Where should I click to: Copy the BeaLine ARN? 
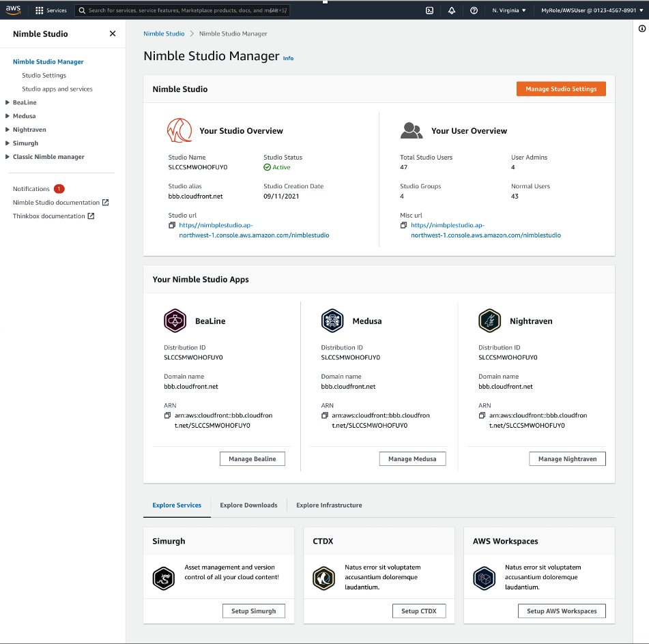pyautogui.click(x=167, y=415)
